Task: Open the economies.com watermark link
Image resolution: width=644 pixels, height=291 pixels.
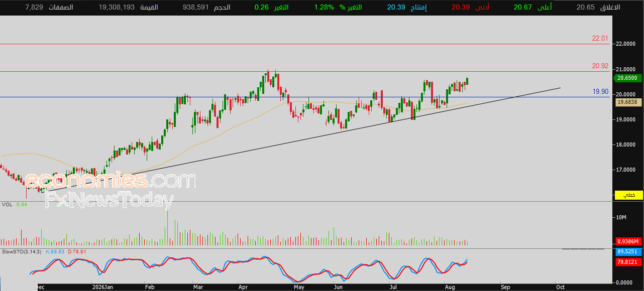Action: tap(111, 180)
